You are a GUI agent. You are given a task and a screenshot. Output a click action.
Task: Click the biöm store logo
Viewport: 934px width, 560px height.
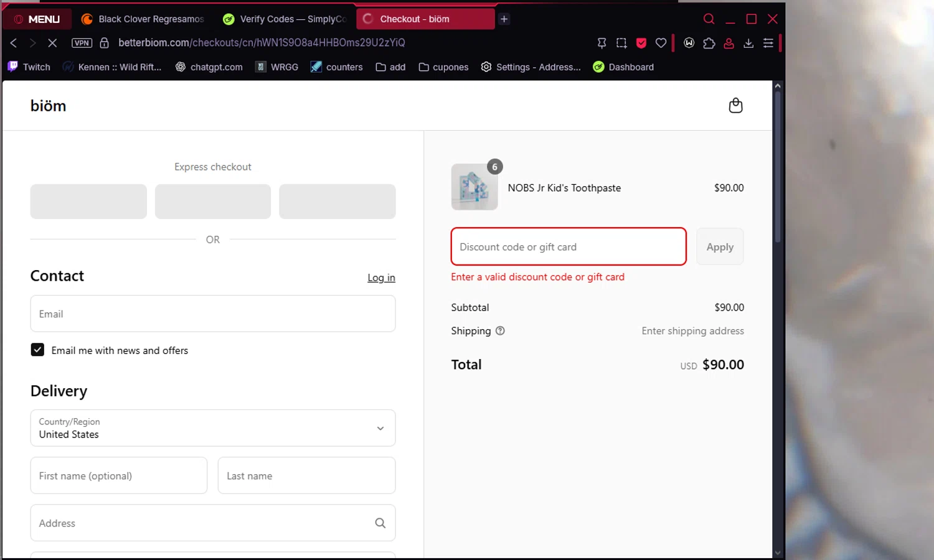[x=49, y=106]
